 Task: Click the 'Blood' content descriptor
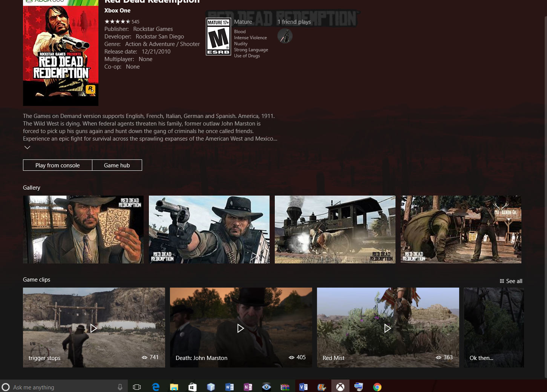[x=240, y=32]
